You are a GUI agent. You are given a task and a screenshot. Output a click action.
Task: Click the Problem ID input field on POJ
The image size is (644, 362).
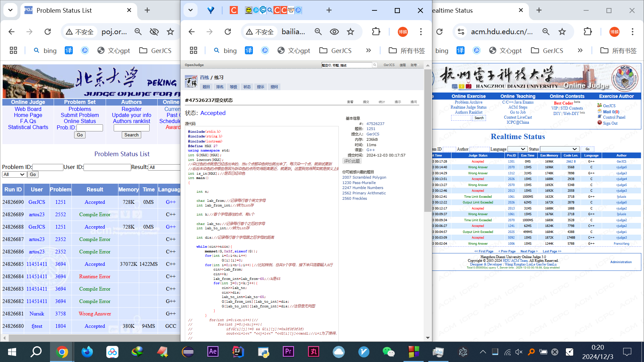[47, 167]
